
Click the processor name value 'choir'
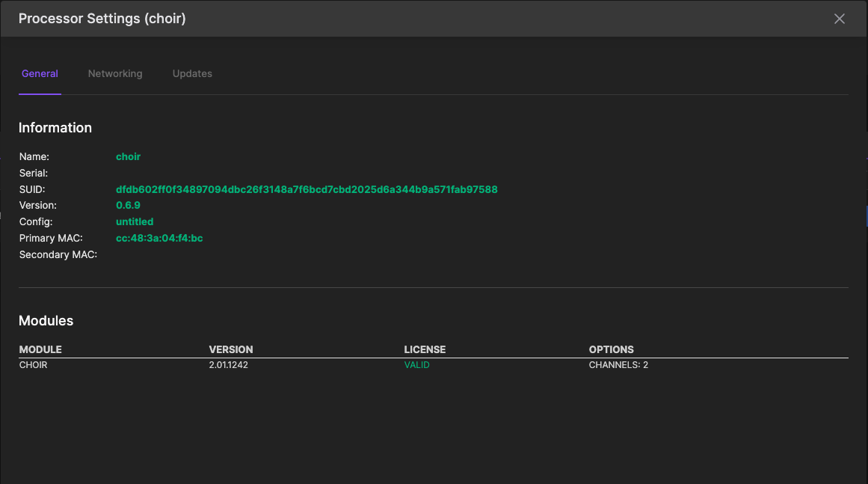coord(128,157)
